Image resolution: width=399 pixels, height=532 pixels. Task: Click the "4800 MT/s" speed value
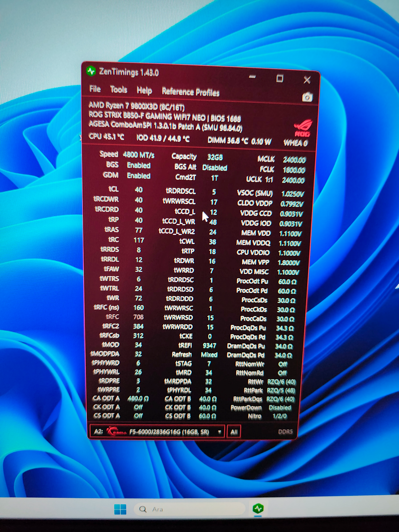click(x=139, y=155)
